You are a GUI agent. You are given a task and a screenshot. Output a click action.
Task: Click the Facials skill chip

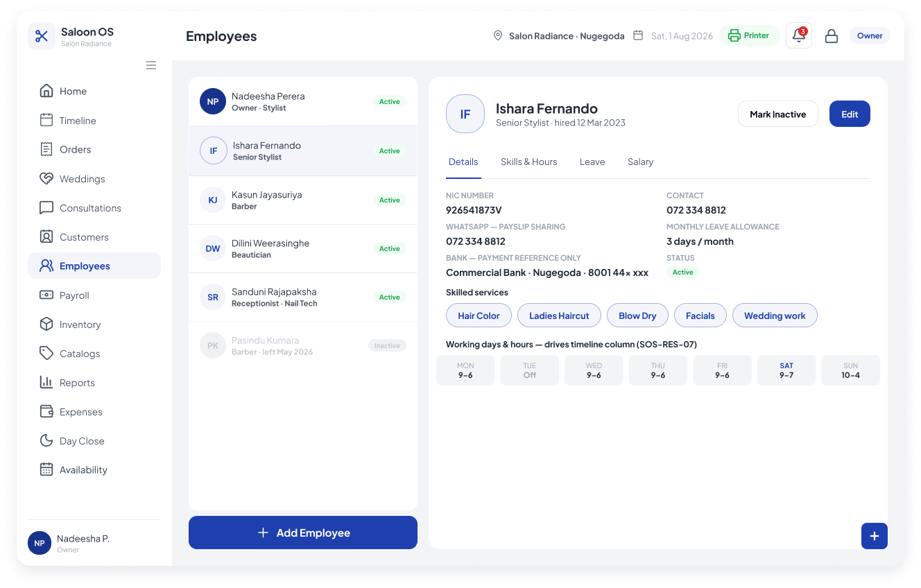pos(700,315)
